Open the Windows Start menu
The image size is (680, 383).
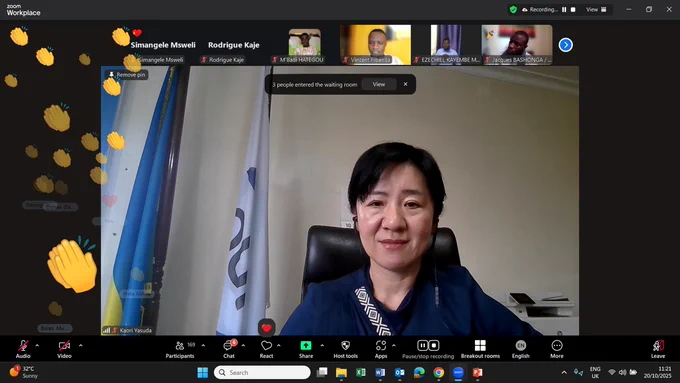pyautogui.click(x=203, y=372)
